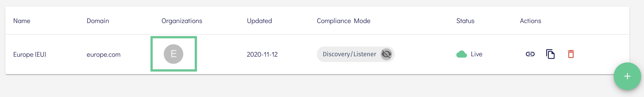Click the Discovery/Listener compliance mode label

[x=349, y=54]
